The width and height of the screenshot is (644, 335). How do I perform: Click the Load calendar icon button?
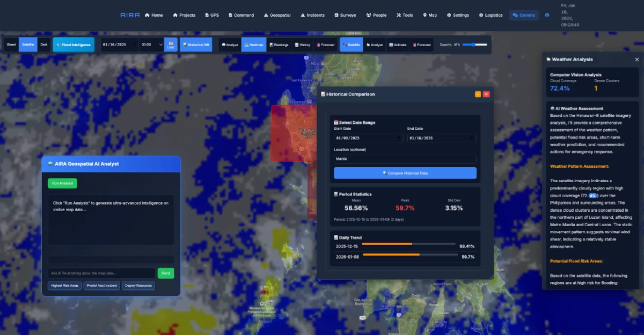(x=171, y=44)
